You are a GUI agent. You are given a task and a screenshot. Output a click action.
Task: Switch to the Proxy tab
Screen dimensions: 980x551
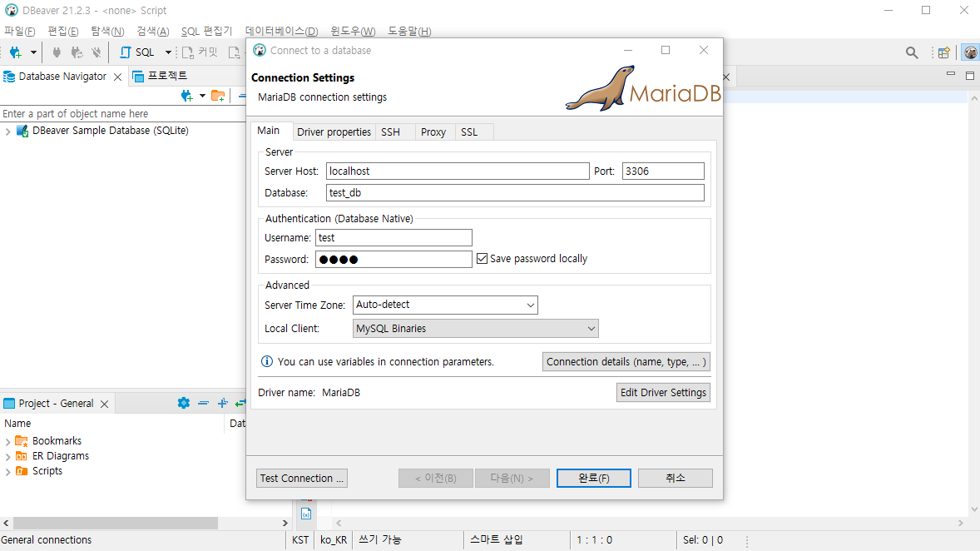pos(433,132)
